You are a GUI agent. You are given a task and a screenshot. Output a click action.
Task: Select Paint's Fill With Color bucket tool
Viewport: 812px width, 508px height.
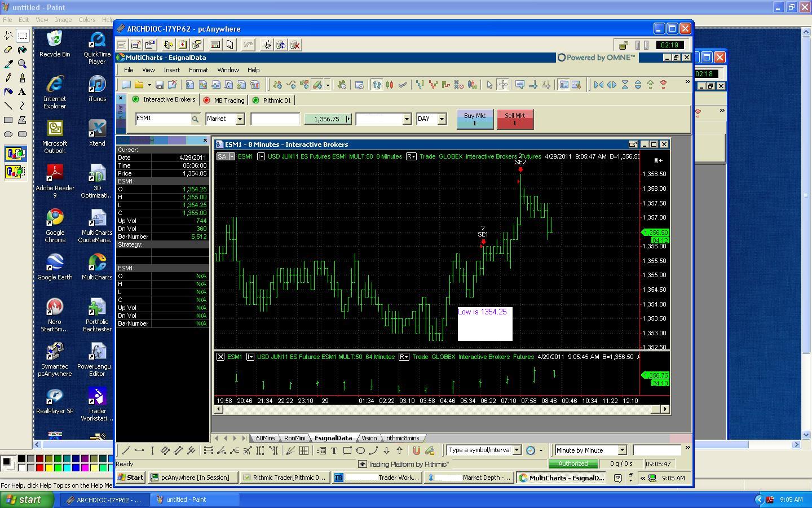(23, 50)
